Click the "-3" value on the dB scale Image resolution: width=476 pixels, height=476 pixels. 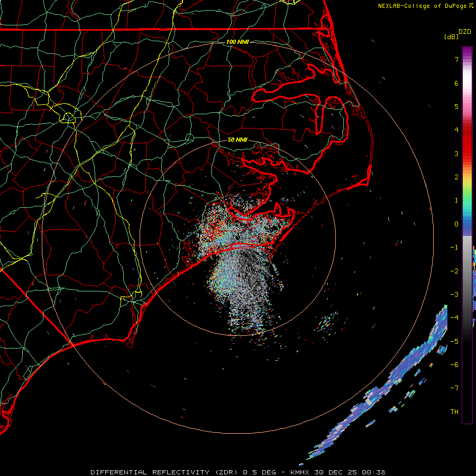click(454, 295)
